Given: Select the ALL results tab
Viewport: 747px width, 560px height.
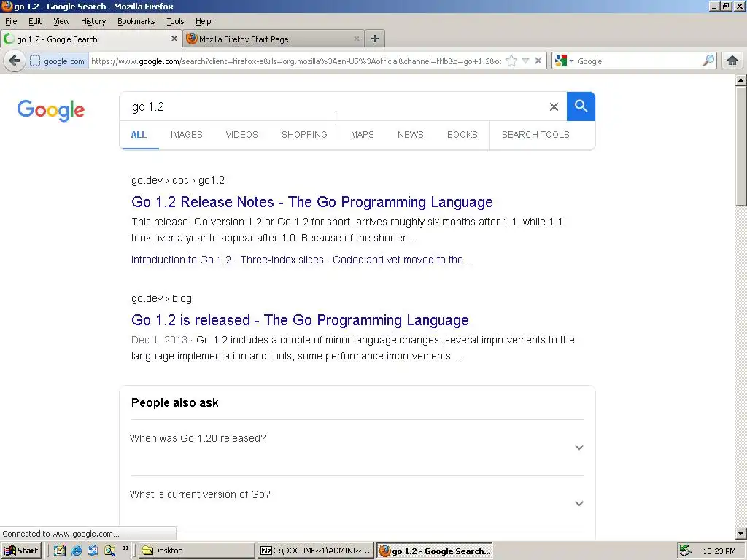Looking at the screenshot, I should 139,135.
